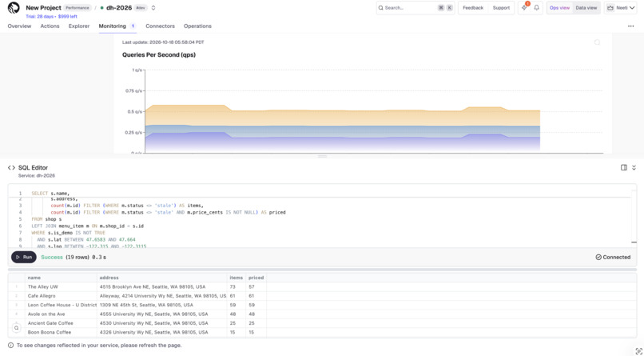Viewport: 644px width, 356px height.
Task: Select The Alley UW row name
Action: pos(42,287)
